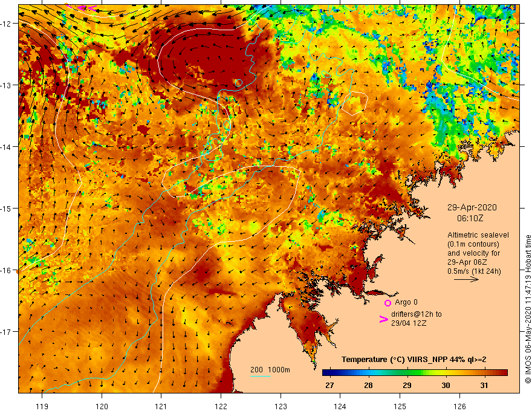
Task: Click the date label 29-Apr-2020
Action: point(472,207)
